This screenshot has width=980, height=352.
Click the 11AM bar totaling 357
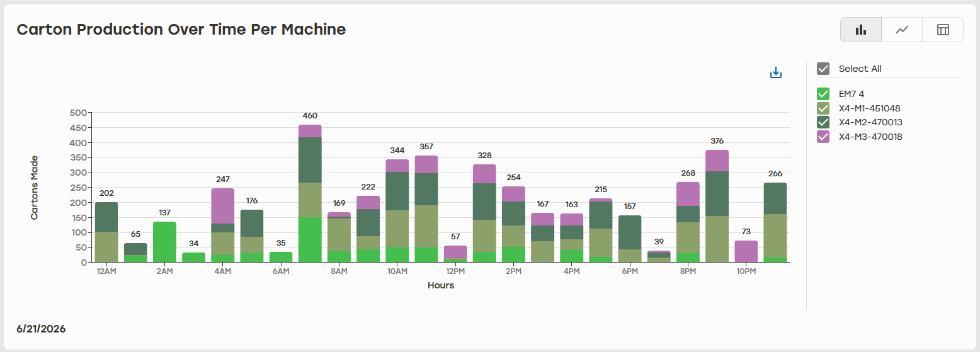pyautogui.click(x=426, y=209)
